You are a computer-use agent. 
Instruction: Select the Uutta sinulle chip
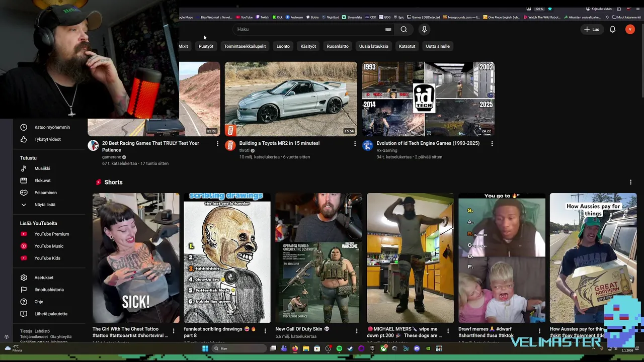click(x=438, y=46)
